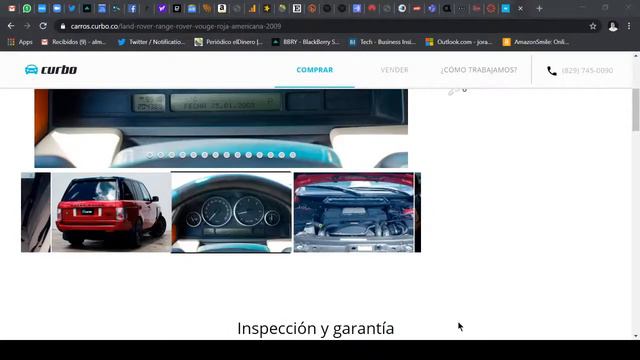Screen dimensions: 640x360
Task: Switch to the WhatsApp tab
Action: tap(27, 8)
